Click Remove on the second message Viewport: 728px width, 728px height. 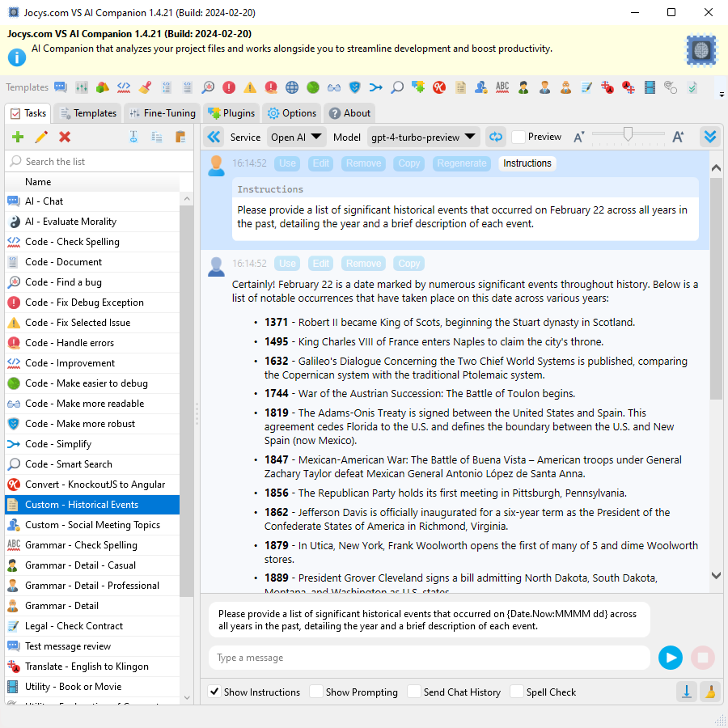coord(363,264)
